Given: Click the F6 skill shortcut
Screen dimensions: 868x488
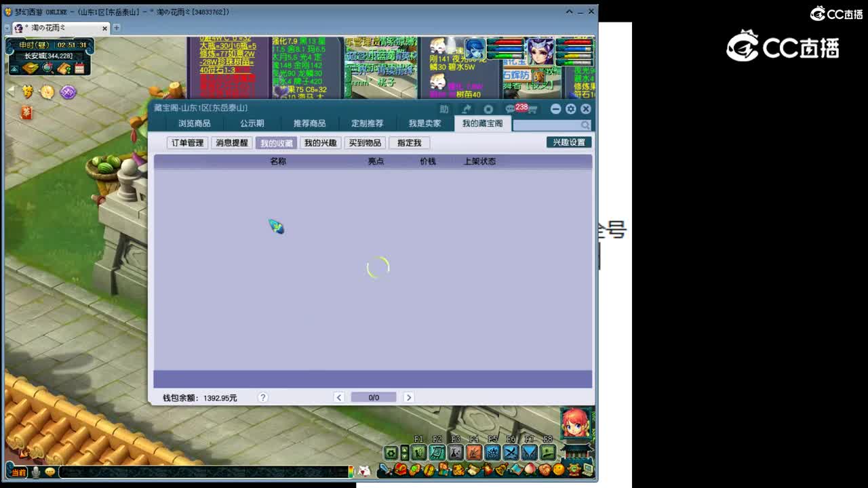Looking at the screenshot, I should (x=511, y=452).
